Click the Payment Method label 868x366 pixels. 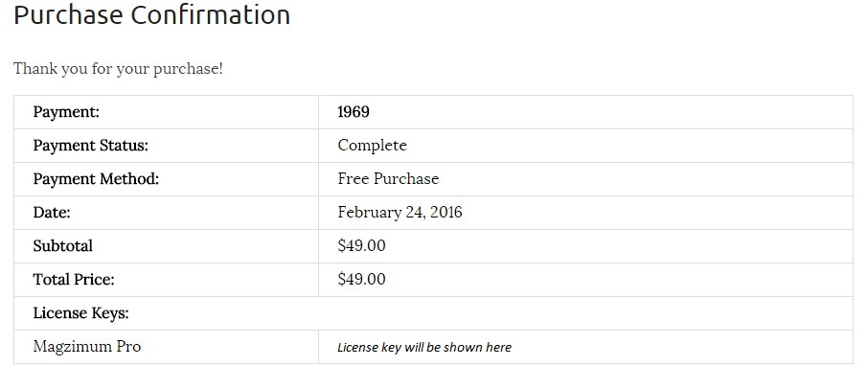click(96, 179)
